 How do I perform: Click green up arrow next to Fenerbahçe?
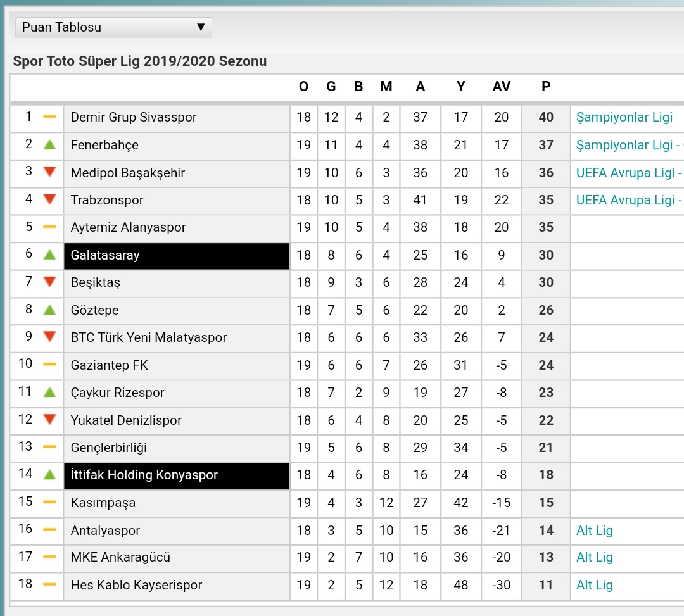(x=50, y=145)
